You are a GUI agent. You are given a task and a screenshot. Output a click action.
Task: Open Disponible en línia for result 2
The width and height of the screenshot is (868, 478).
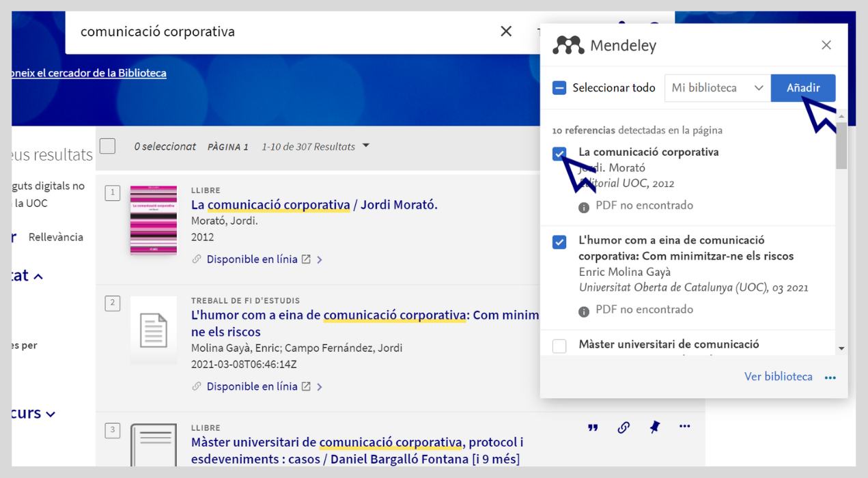[252, 386]
